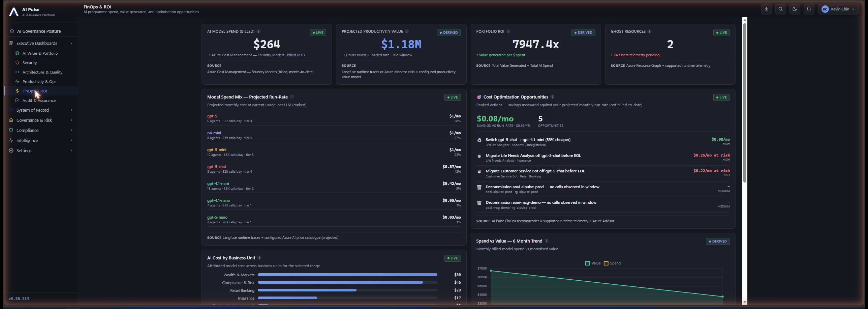
Task: Click info icon beside Portfolio ROI
Action: tap(508, 31)
